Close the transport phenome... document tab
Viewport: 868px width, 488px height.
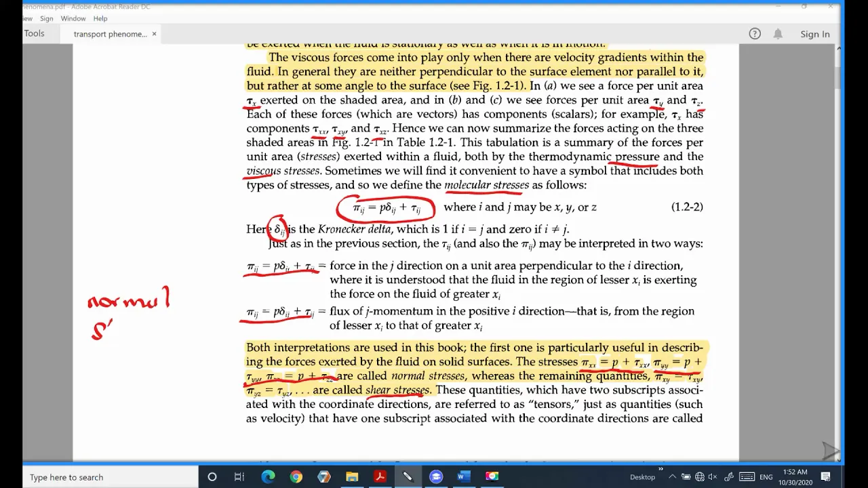[154, 34]
